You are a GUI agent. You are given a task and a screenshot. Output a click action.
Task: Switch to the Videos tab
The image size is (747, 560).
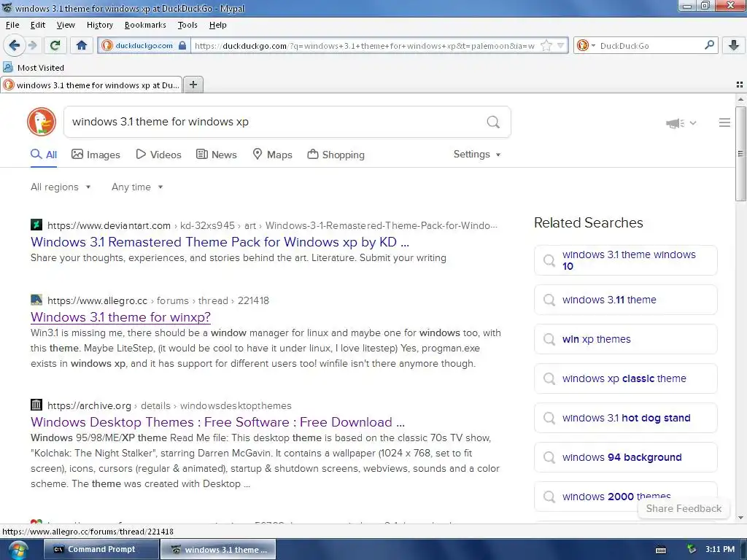tap(158, 155)
